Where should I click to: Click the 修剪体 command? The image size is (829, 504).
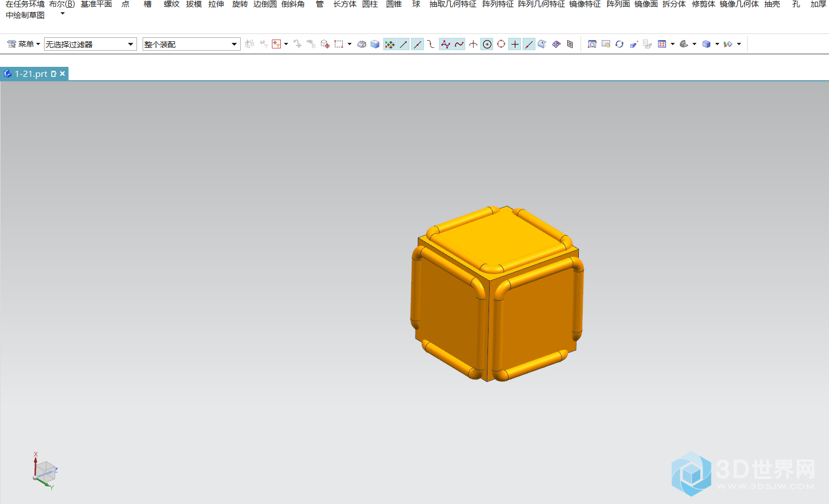click(704, 4)
